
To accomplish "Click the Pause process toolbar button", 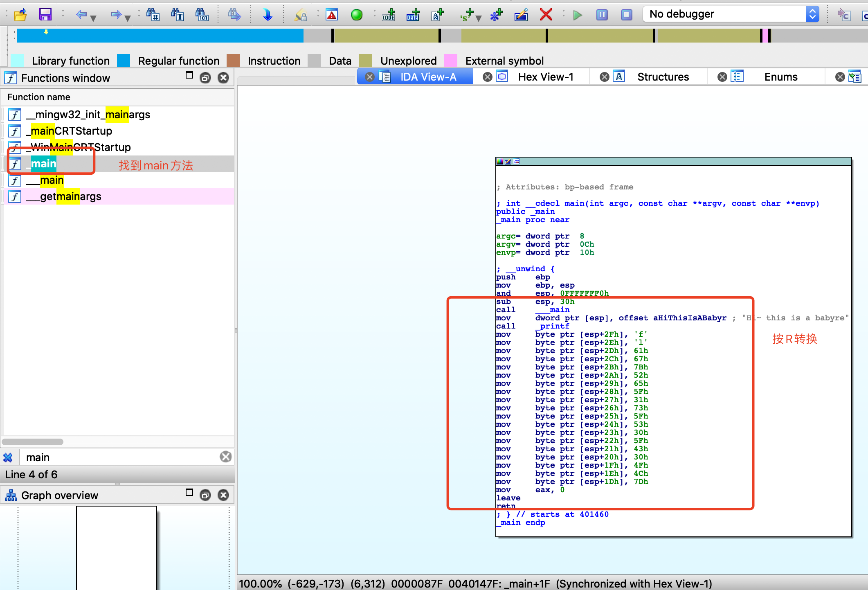I will coord(602,15).
